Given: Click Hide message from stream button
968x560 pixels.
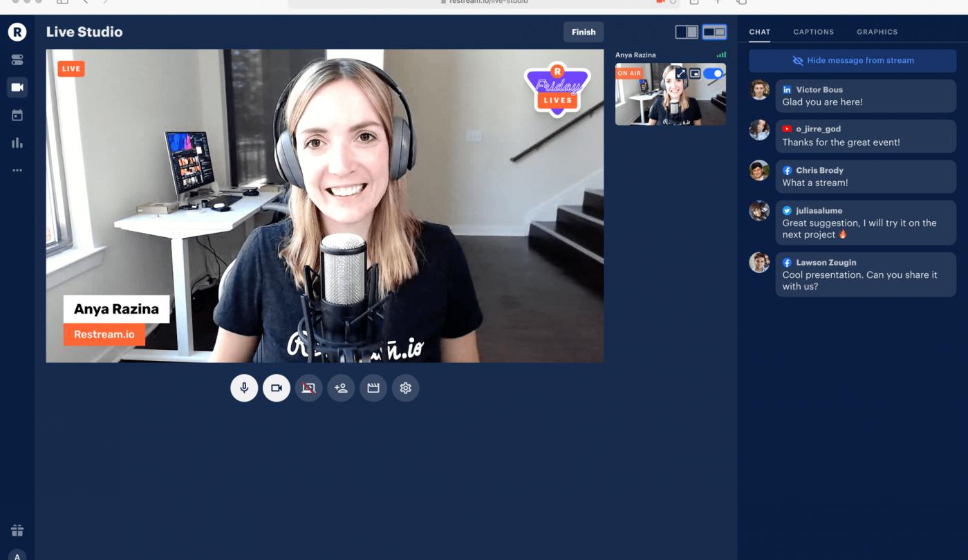Looking at the screenshot, I should [x=853, y=60].
